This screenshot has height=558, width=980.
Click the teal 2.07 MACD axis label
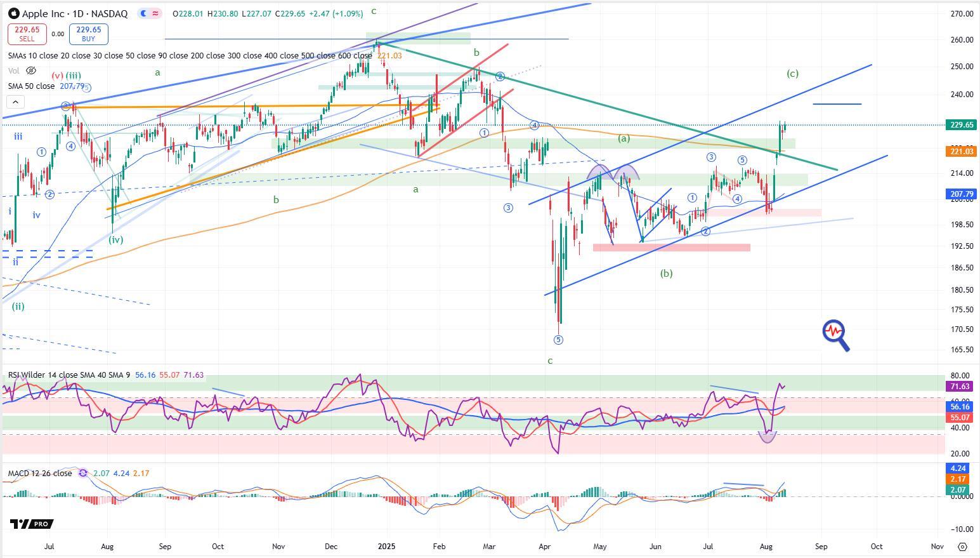tap(958, 490)
